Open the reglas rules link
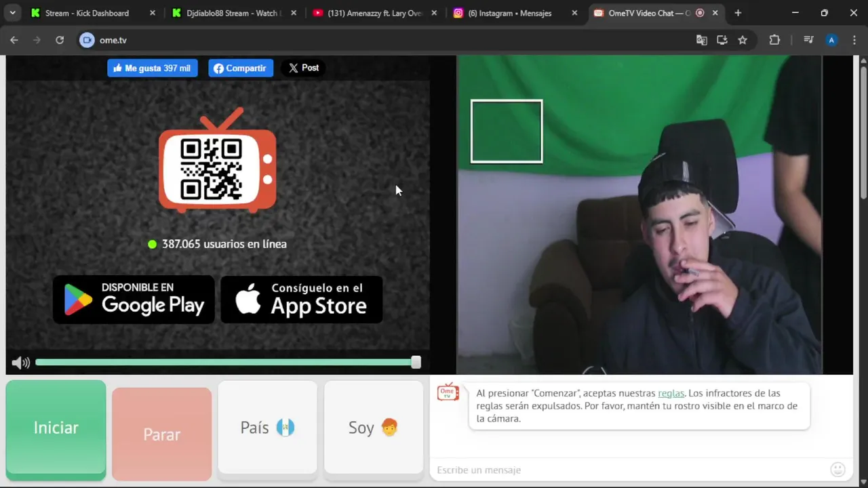This screenshot has width=868, height=488. 671,393
